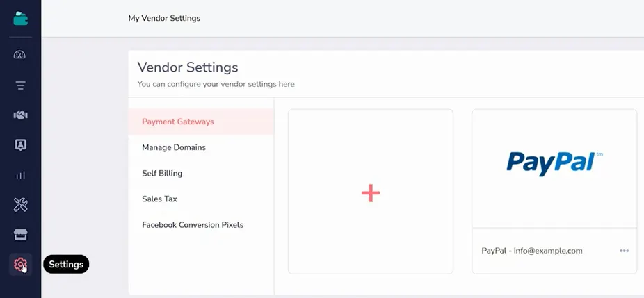Screen dimensions: 644x298
Task: Click the Settings gear icon
Action: tap(21, 265)
